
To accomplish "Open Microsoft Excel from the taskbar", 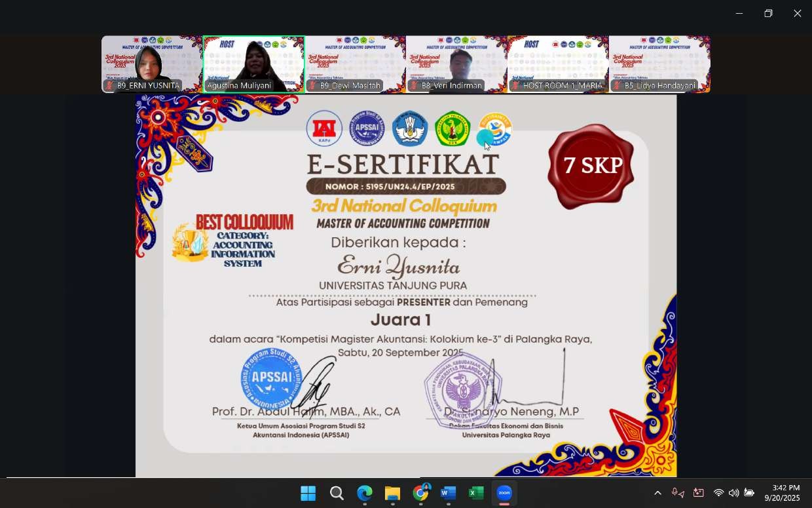I will pos(476,493).
